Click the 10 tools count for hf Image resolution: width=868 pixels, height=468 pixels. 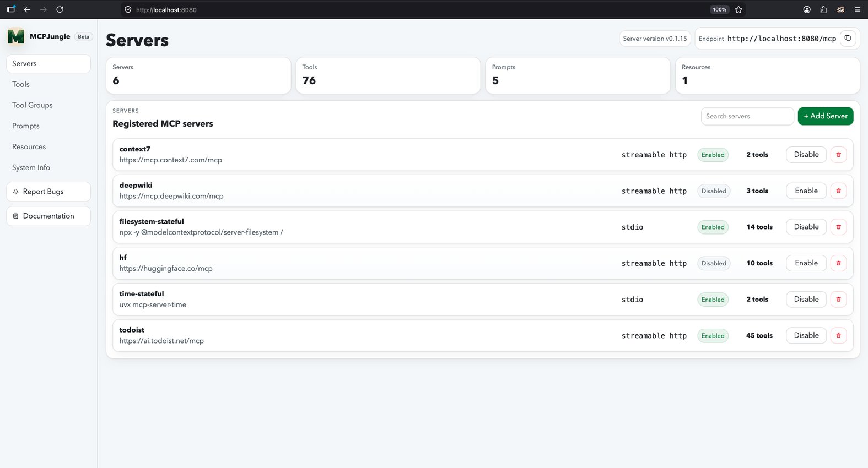point(759,263)
